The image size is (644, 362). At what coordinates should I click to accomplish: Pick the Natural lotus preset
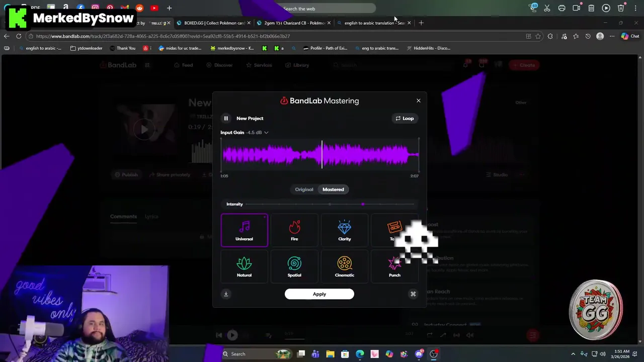point(244,266)
